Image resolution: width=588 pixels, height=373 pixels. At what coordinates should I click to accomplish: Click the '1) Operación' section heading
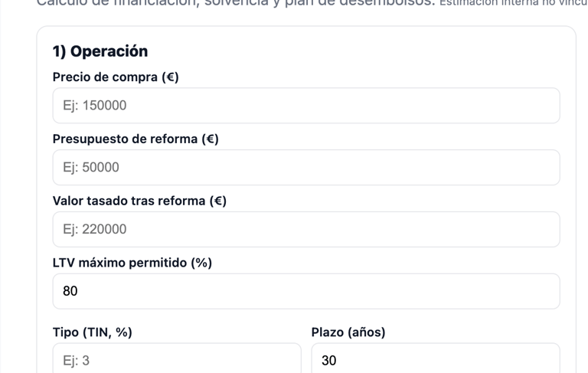(x=100, y=51)
